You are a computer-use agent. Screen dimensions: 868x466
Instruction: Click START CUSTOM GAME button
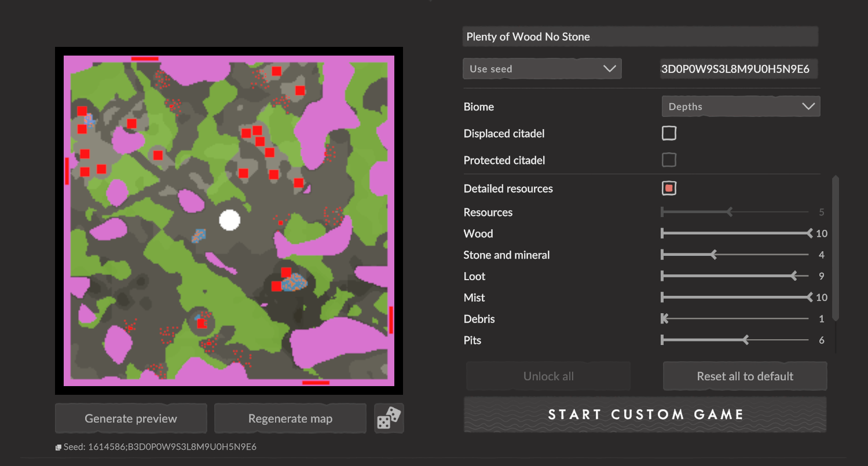645,414
